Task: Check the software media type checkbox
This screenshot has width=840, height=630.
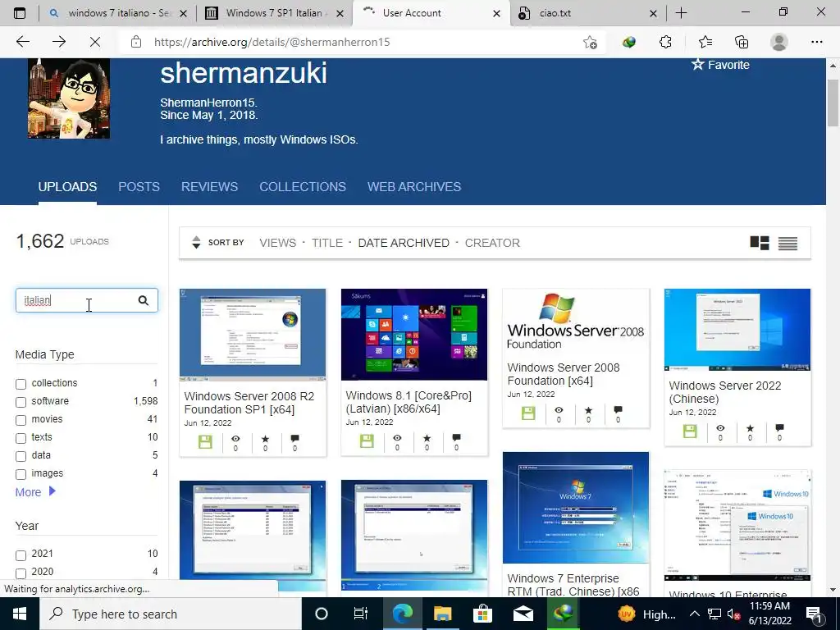Action: pos(21,402)
